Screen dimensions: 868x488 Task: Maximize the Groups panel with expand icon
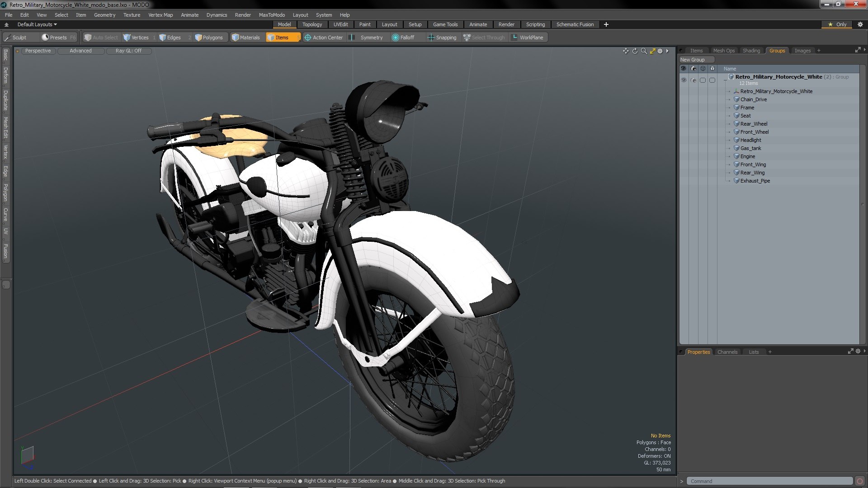point(858,50)
